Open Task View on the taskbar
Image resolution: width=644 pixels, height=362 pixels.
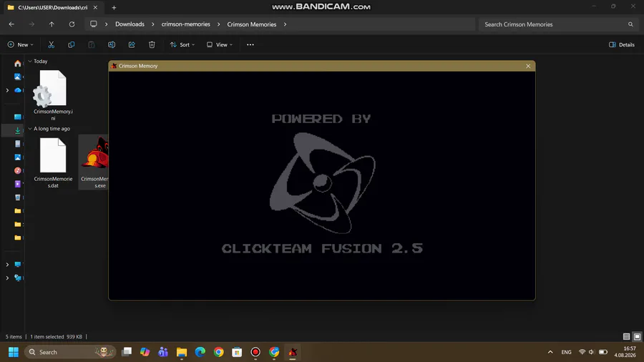point(127,352)
